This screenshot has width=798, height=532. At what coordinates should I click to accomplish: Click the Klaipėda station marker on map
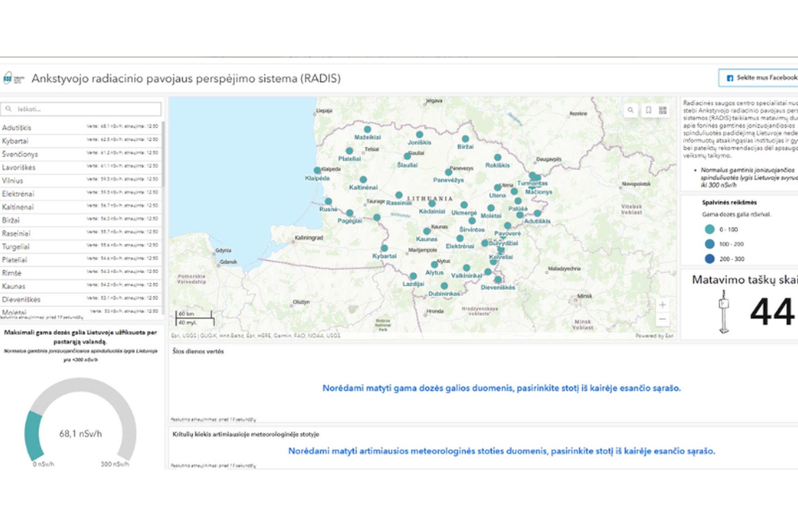coord(317,170)
